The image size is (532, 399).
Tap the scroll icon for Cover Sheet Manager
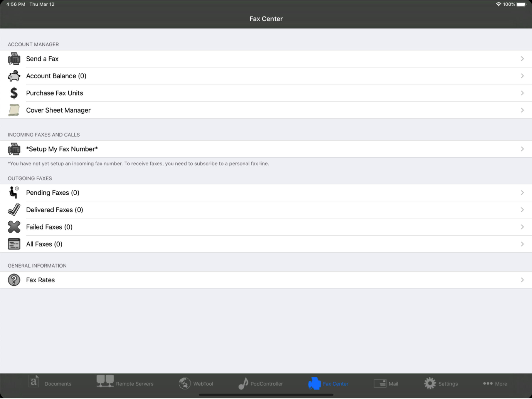coord(14,110)
